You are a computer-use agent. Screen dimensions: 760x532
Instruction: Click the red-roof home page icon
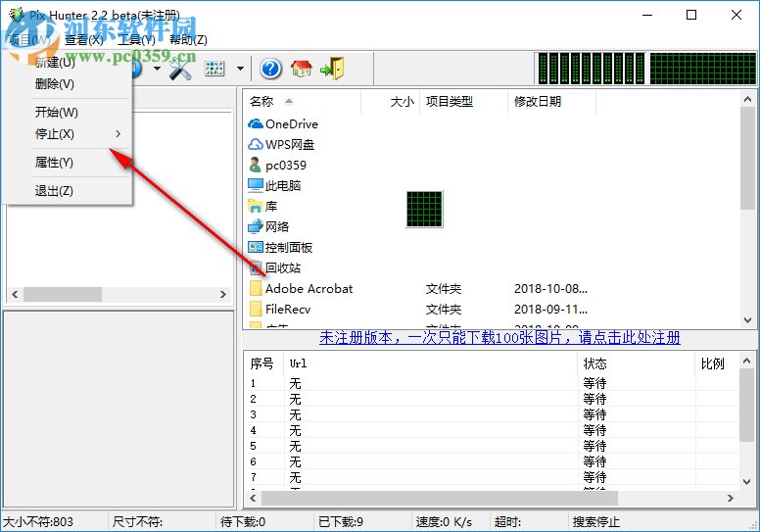click(x=302, y=69)
